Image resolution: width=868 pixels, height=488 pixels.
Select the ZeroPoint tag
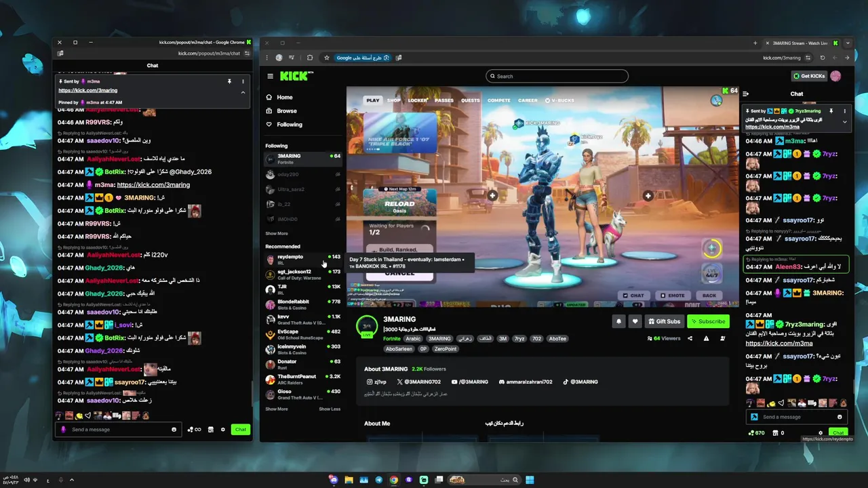(x=445, y=349)
